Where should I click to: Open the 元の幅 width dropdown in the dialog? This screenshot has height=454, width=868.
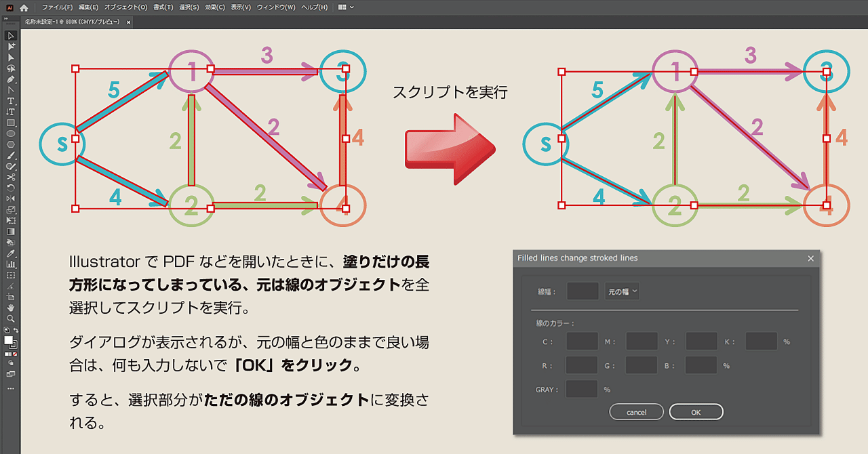click(621, 291)
